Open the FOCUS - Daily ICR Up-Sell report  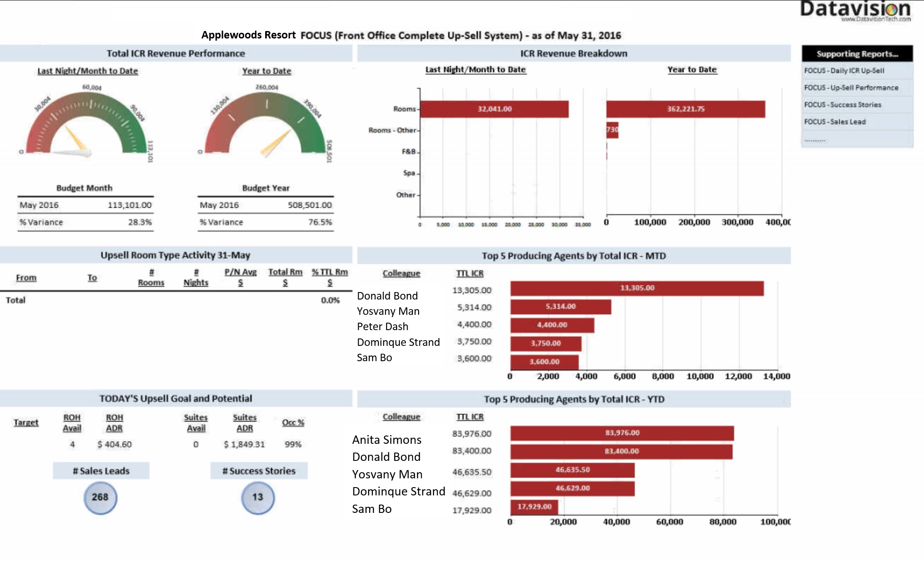(844, 70)
